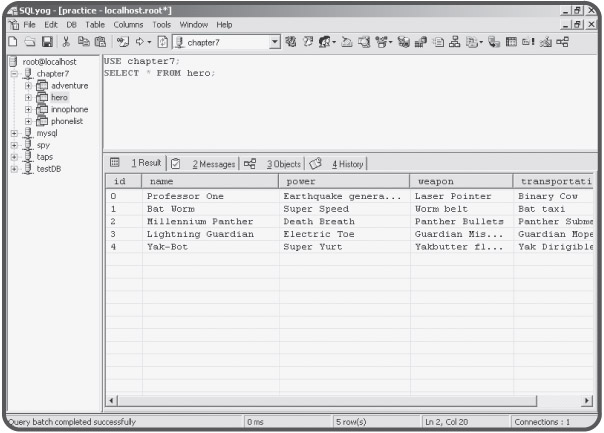Click the root@localhost server icon
604x433 pixels.
(x=10, y=61)
